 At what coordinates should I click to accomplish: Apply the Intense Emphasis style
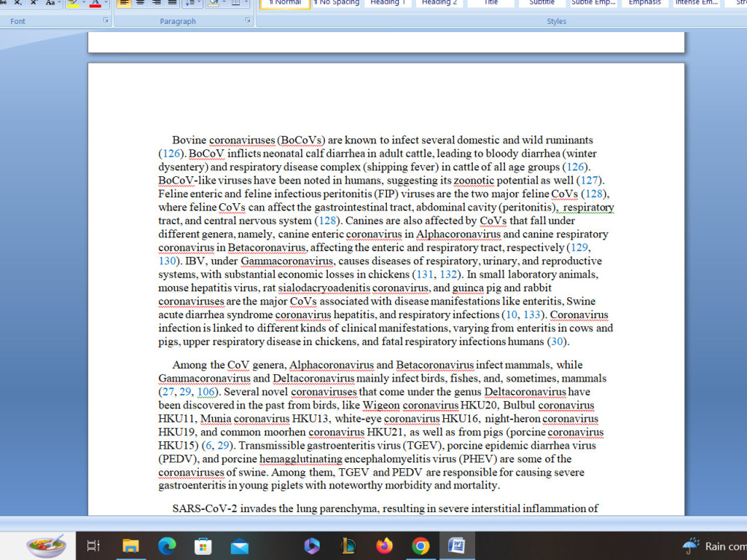point(696,4)
